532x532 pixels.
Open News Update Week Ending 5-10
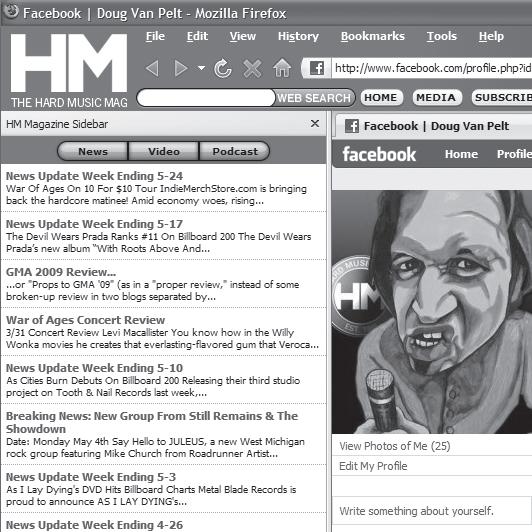pyautogui.click(x=94, y=368)
